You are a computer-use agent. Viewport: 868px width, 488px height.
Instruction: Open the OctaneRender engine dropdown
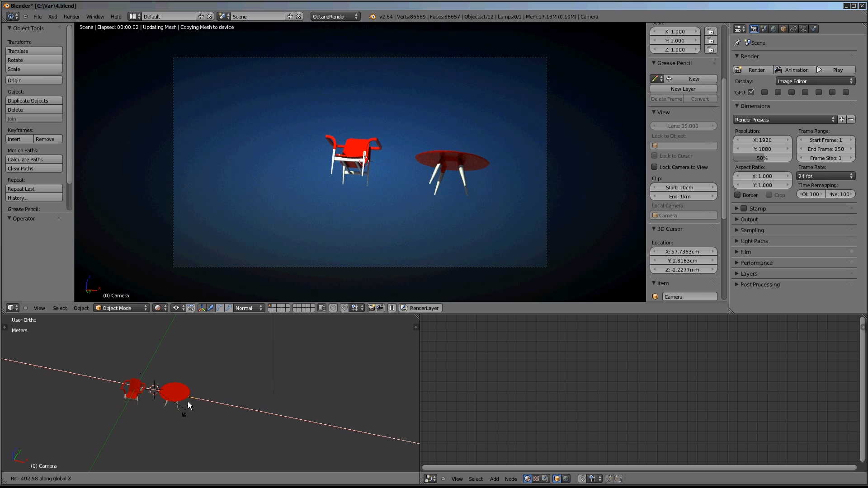(x=335, y=16)
